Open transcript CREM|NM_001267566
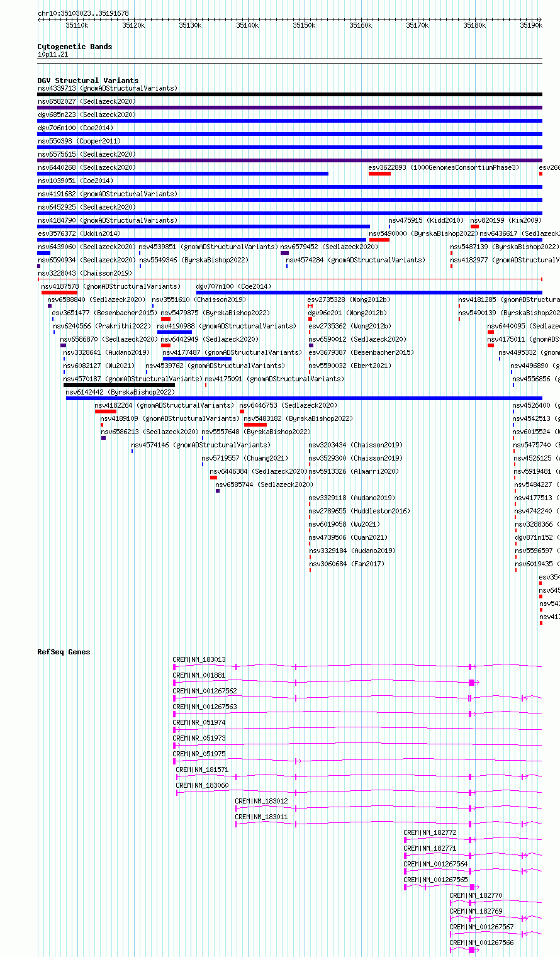The height and width of the screenshot is (957, 560). pos(482,943)
